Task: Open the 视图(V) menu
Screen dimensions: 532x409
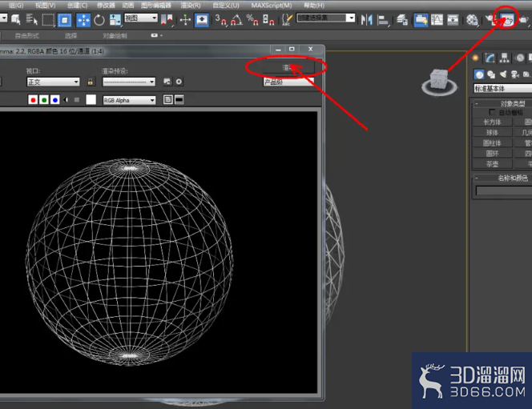Action: (x=45, y=5)
